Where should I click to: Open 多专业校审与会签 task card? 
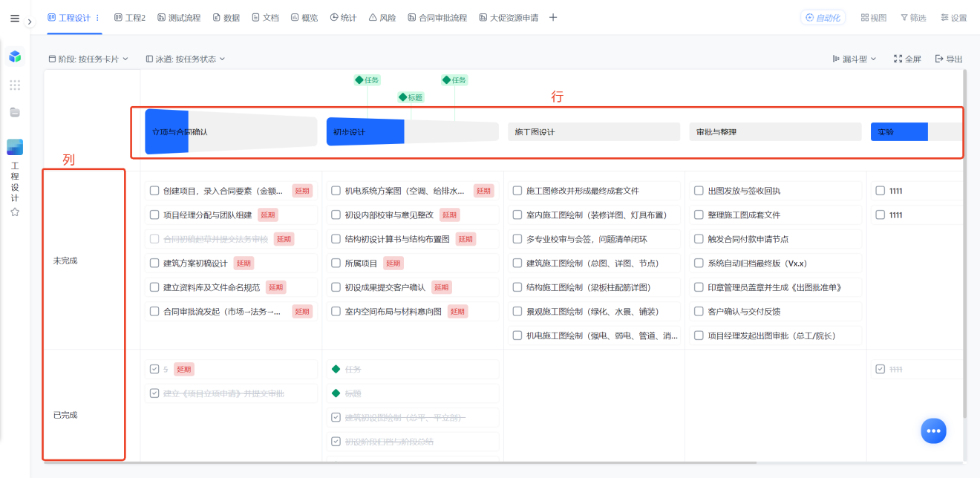594,239
